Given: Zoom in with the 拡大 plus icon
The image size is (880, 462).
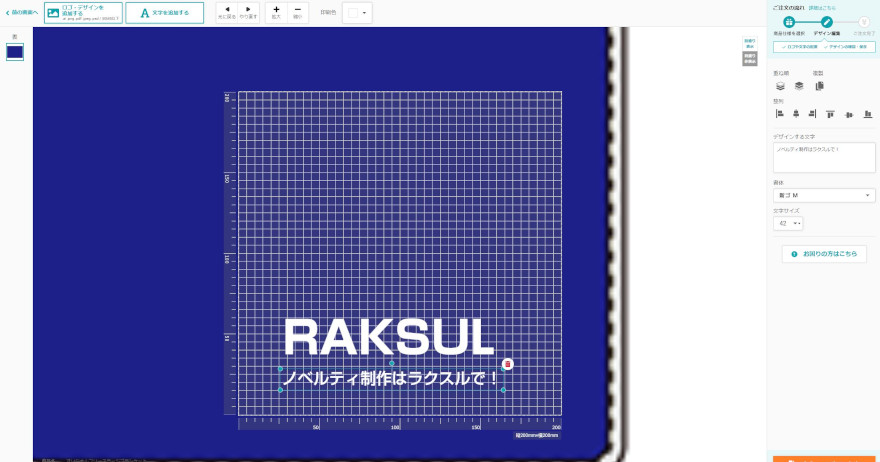Looking at the screenshot, I should pyautogui.click(x=276, y=12).
